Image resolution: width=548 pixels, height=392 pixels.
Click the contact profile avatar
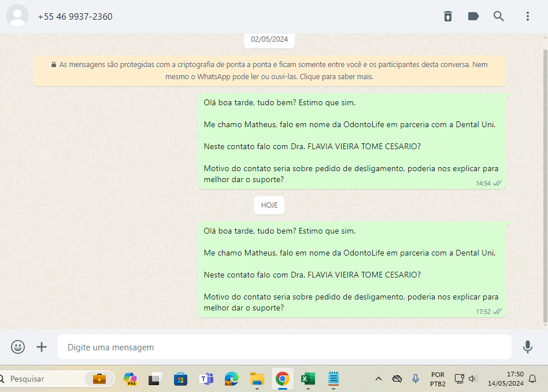(17, 16)
